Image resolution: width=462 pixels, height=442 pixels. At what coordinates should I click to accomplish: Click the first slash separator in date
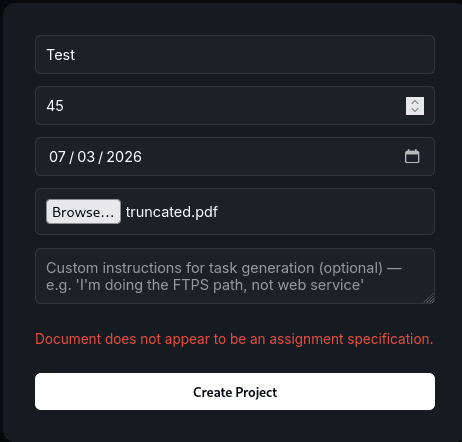coord(71,157)
